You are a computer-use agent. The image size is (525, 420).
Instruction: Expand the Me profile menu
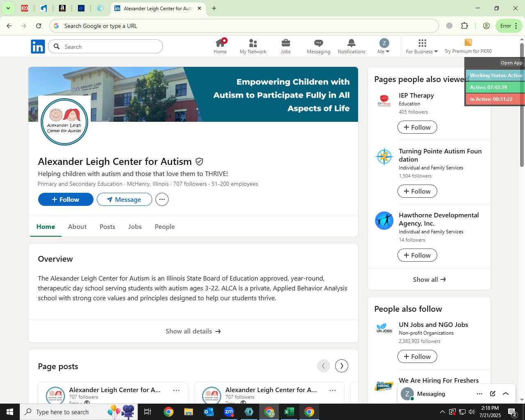383,46
